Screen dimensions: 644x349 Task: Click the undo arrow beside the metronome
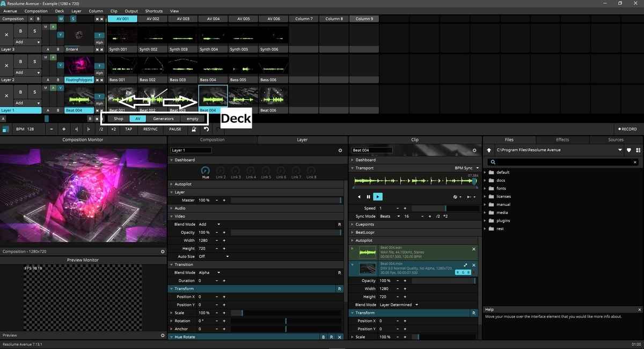(x=207, y=129)
